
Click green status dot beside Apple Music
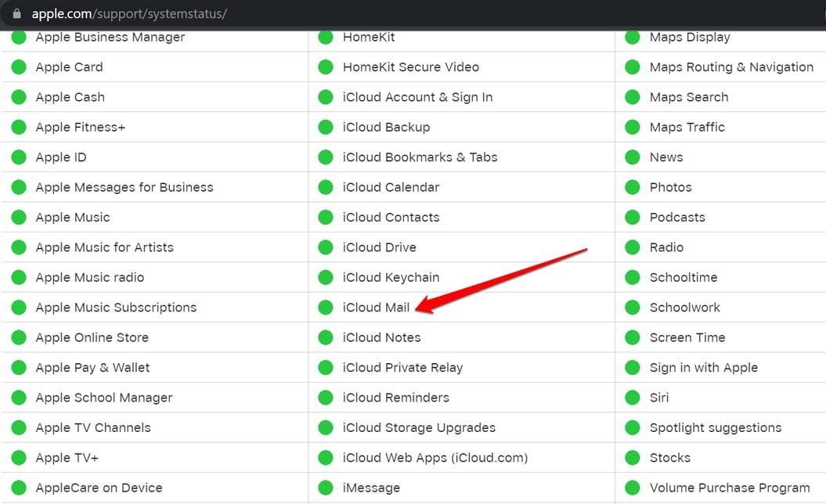click(19, 217)
